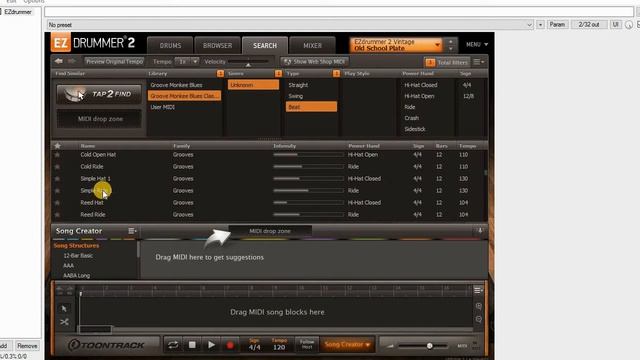Click the Tap 2 Find button
640x360 pixels.
point(99,94)
